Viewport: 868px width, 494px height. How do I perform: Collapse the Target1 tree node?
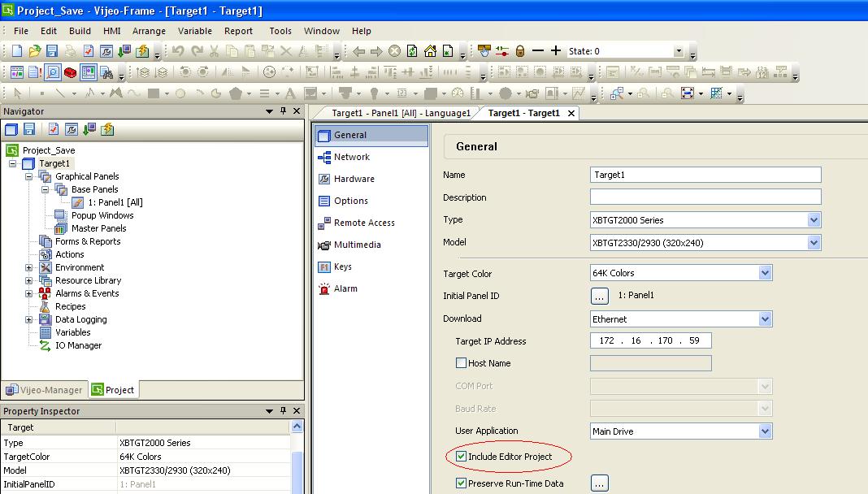pos(13,163)
